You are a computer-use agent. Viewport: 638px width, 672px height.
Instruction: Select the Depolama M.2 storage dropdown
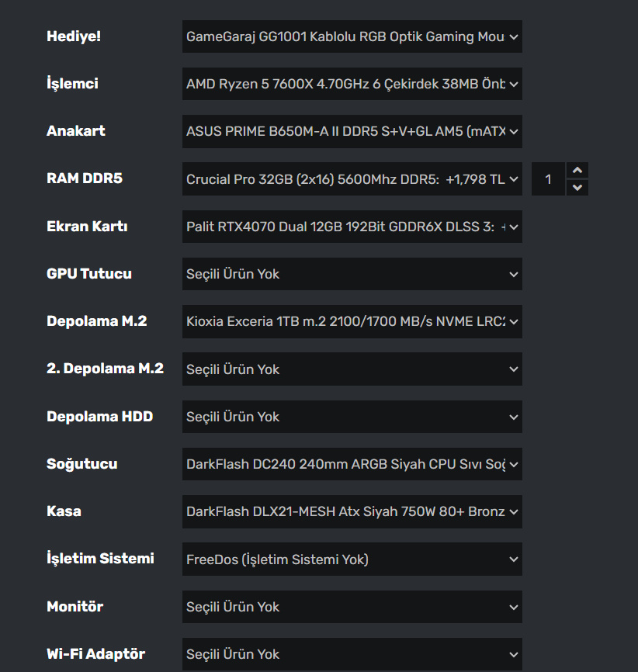pyautogui.click(x=352, y=321)
